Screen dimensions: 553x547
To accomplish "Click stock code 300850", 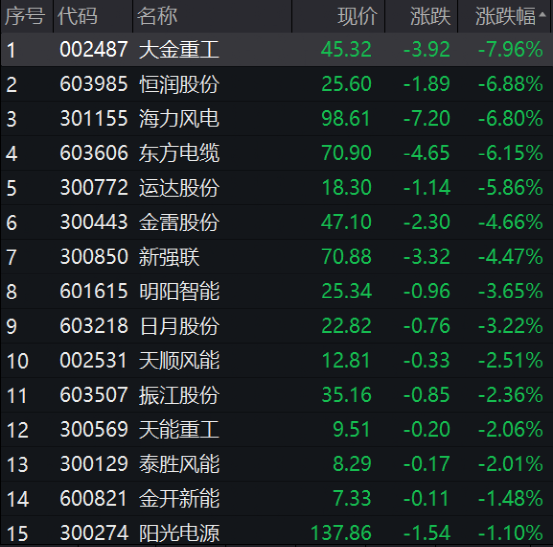I will point(93,257).
